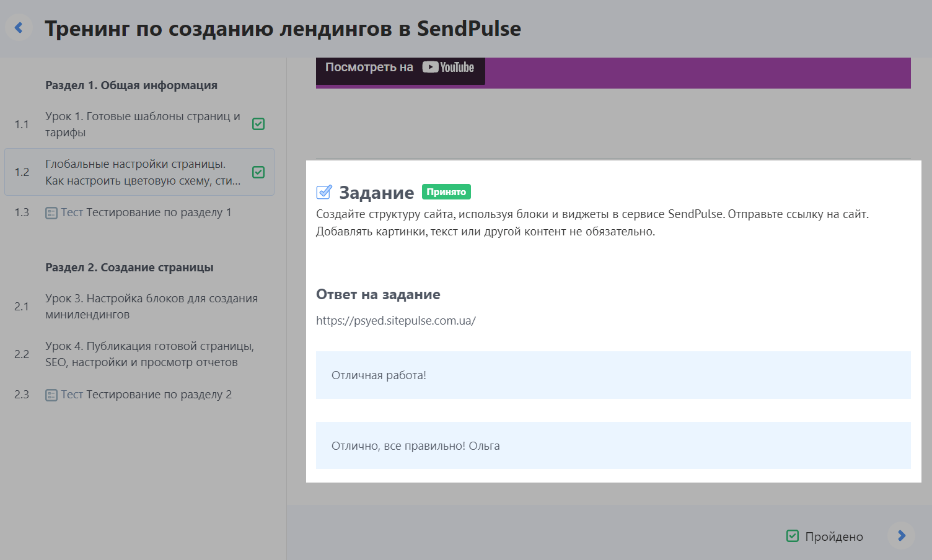932x560 pixels.
Task: Click the Отличная работа! comment
Action: [x=613, y=375]
